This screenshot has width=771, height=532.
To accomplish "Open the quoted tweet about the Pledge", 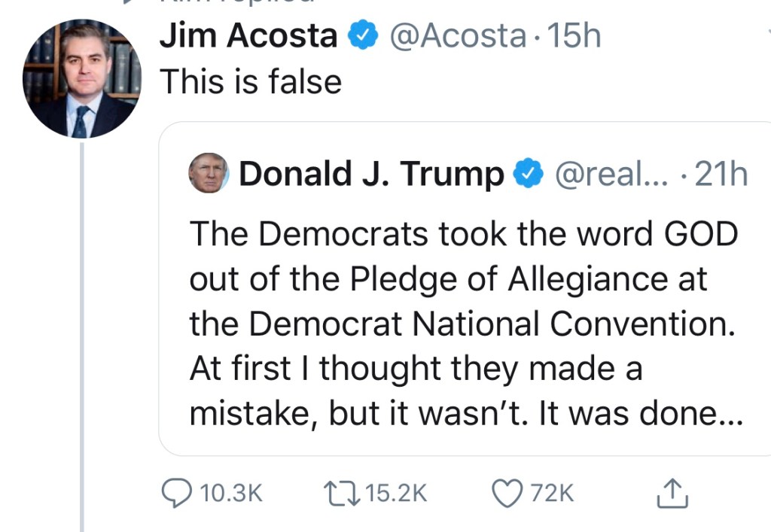I will pyautogui.click(x=463, y=324).
